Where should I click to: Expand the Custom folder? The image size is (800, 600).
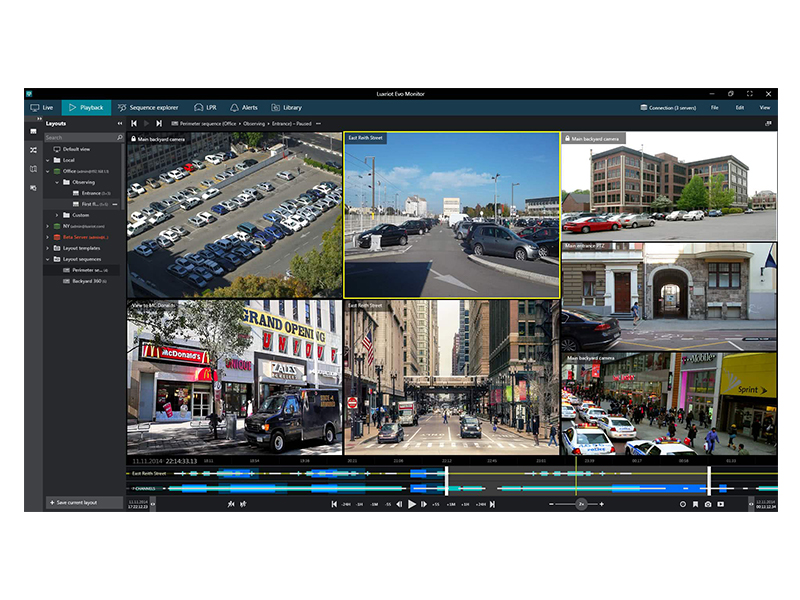(x=58, y=215)
